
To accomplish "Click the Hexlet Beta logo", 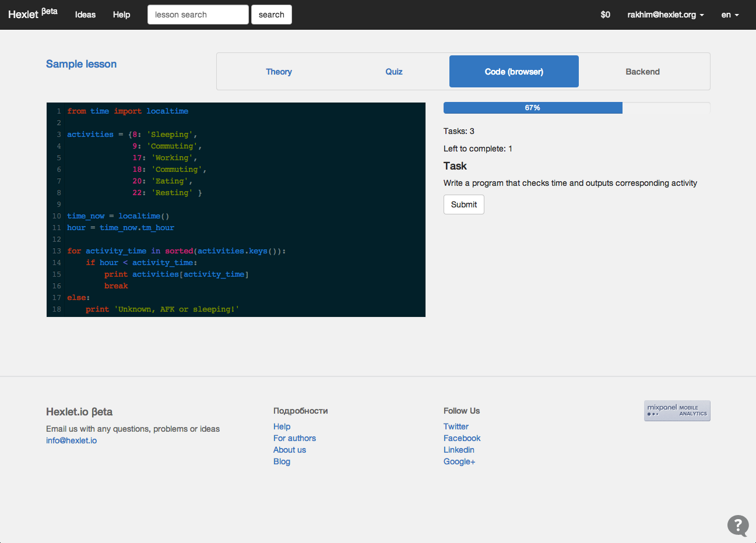I will pos(33,14).
